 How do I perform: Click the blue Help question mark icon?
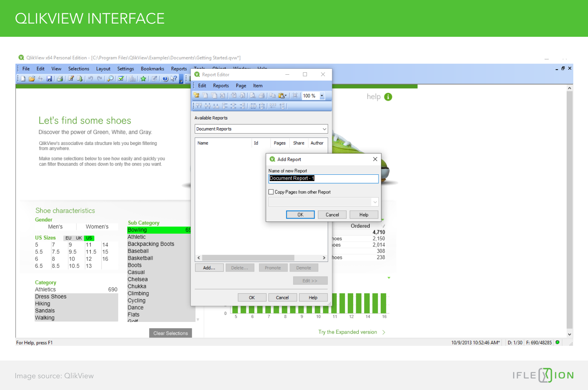165,78
